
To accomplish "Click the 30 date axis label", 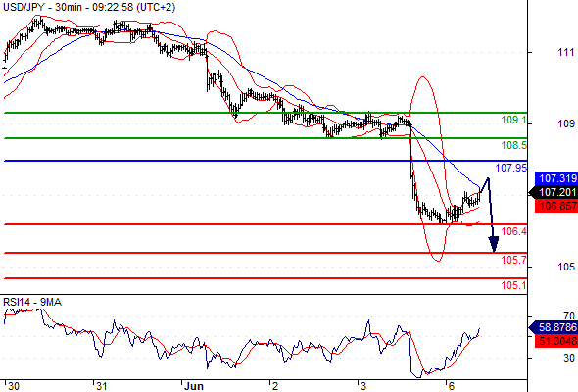I will (x=14, y=386).
